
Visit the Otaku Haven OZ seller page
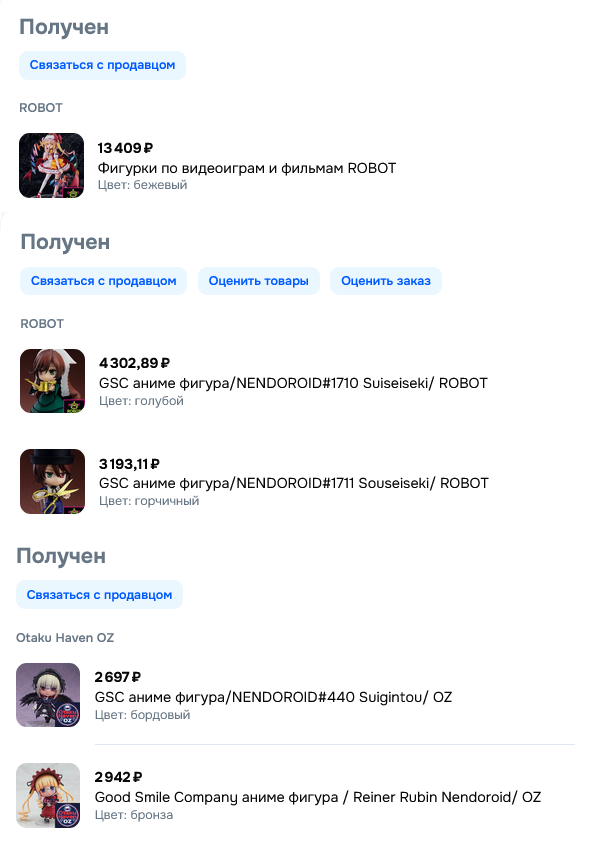65,637
